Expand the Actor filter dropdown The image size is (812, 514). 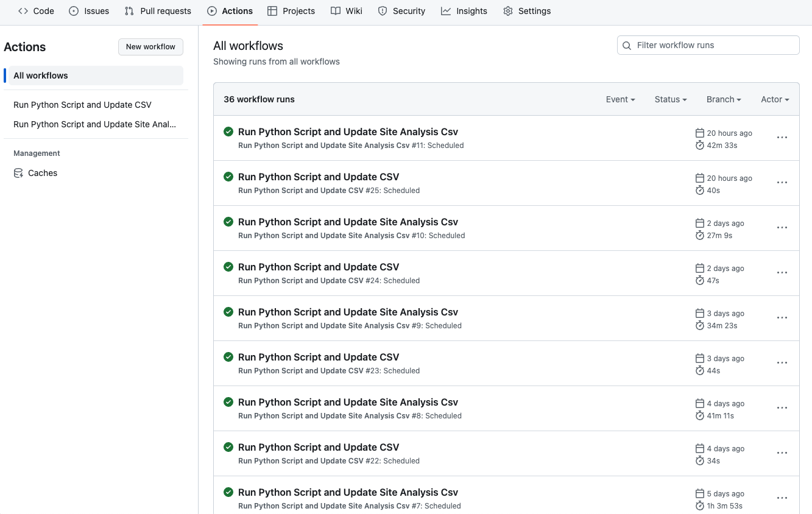pos(775,99)
